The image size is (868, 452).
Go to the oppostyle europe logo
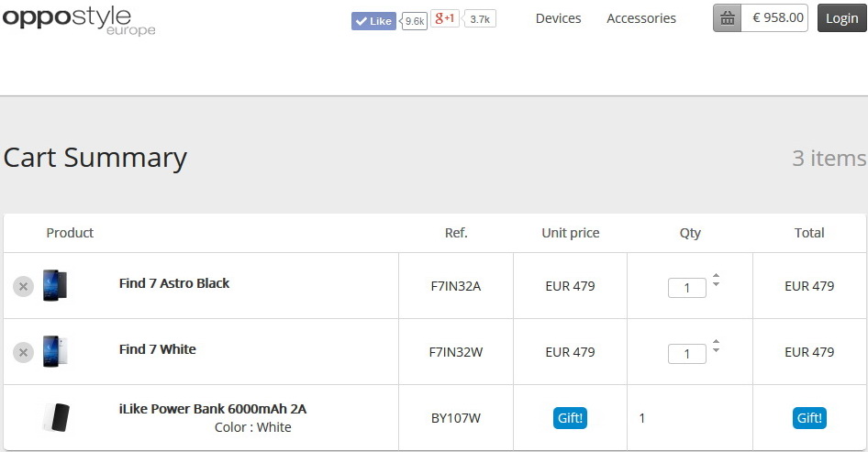(x=79, y=20)
